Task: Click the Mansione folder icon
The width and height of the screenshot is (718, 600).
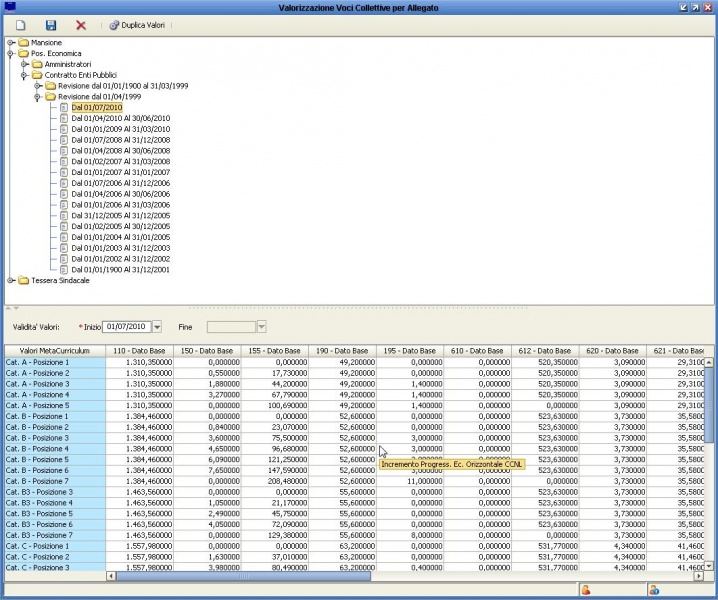Action: pyautogui.click(x=23, y=43)
